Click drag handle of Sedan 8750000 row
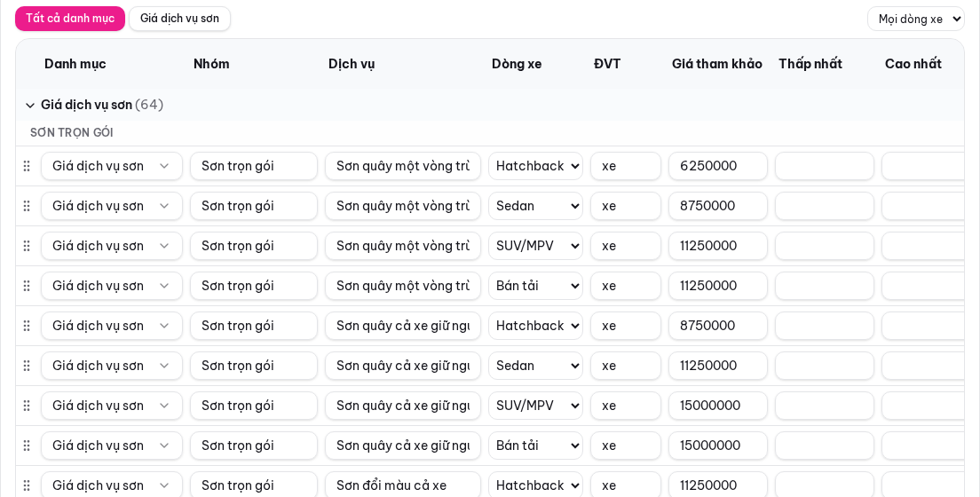The height and width of the screenshot is (497, 980). [27, 206]
